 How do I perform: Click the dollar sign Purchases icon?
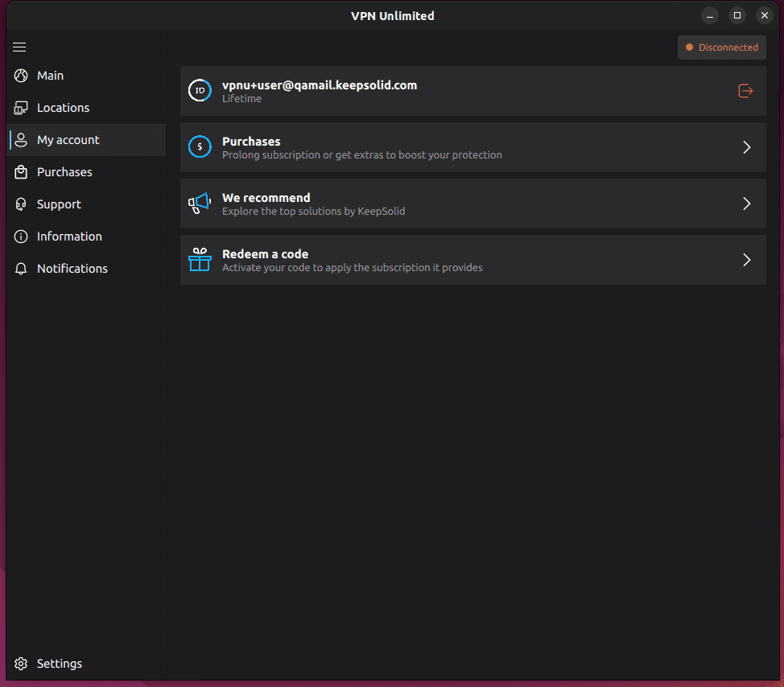coord(200,147)
